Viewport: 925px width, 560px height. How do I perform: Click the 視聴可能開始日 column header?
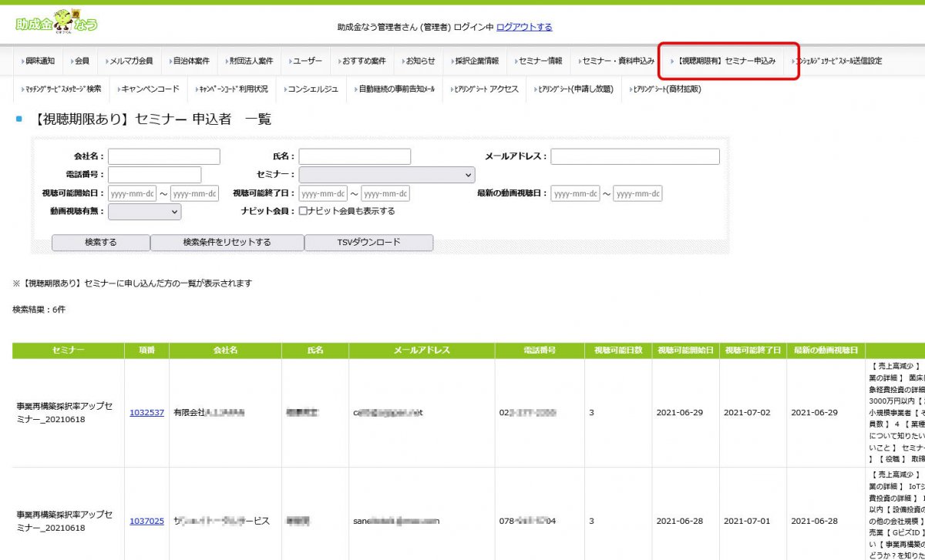click(x=685, y=350)
